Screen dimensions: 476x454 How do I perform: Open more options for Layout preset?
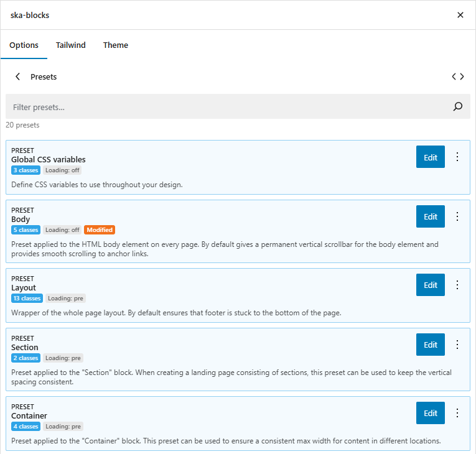coord(457,285)
